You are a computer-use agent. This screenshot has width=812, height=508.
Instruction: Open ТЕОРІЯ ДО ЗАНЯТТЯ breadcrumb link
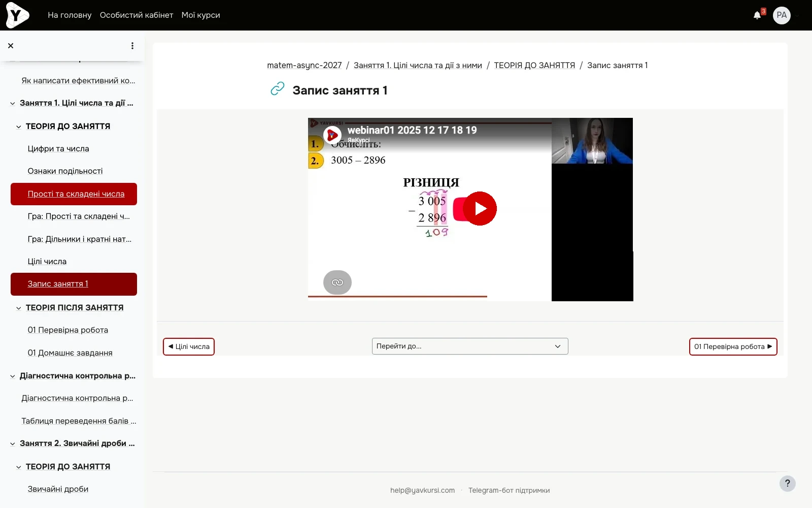534,65
